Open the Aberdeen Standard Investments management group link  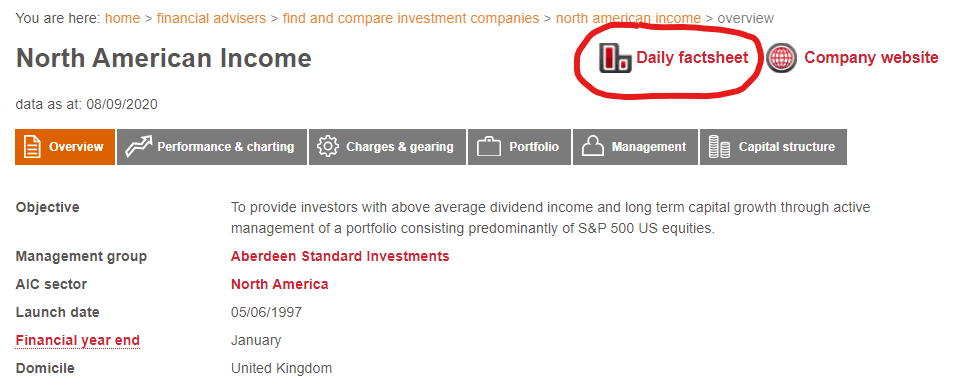[340, 256]
